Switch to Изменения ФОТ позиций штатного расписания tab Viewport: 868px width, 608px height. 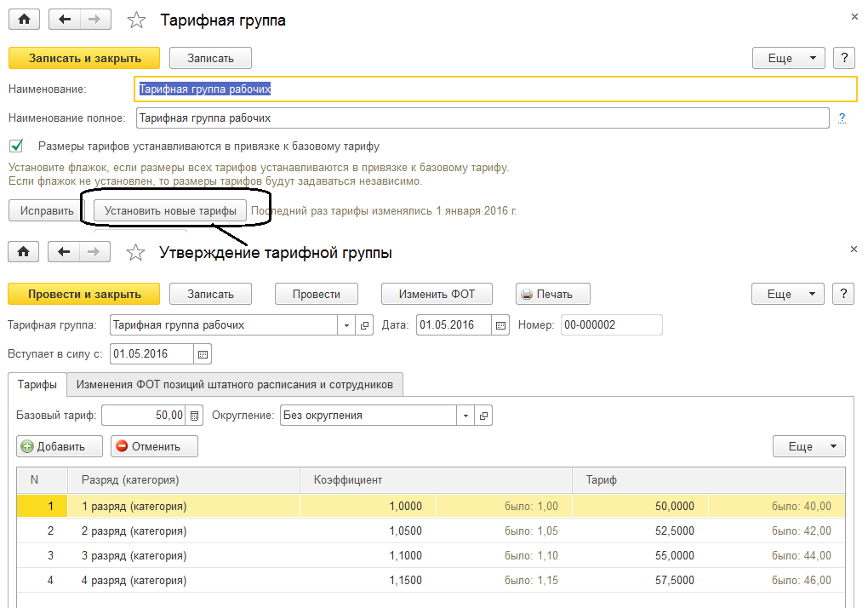pyautogui.click(x=235, y=384)
